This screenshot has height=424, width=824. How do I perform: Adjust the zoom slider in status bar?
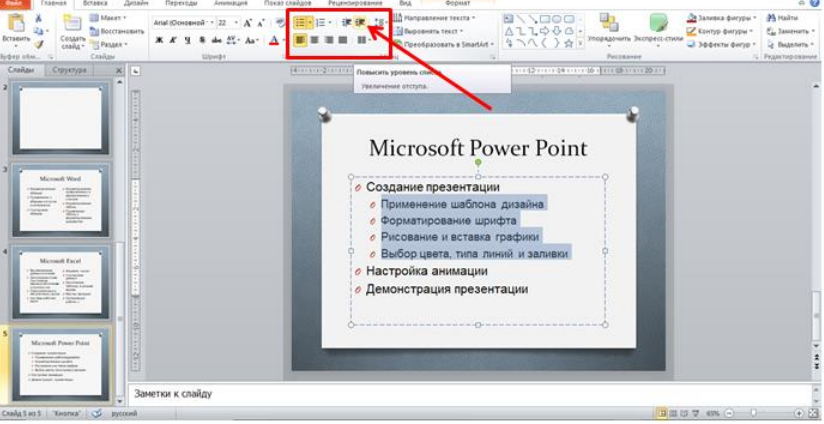752,412
